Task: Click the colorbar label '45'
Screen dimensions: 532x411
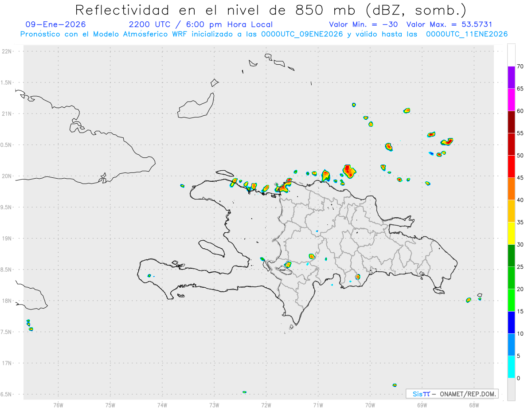Action: pos(520,178)
